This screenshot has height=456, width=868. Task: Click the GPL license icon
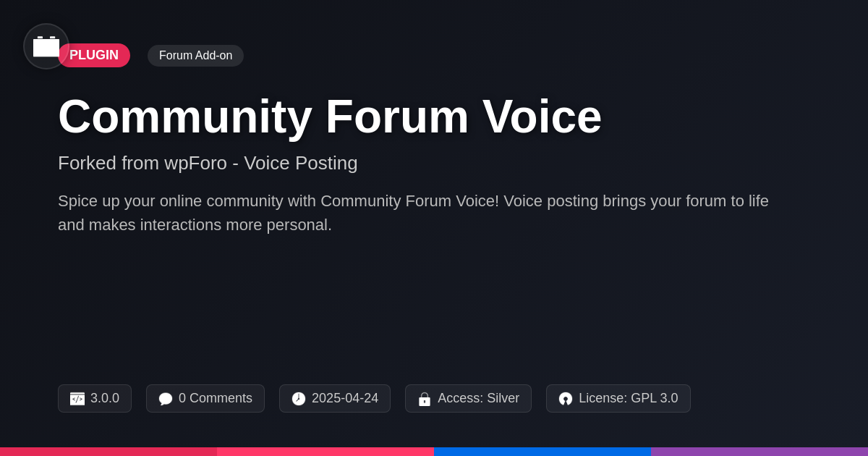click(566, 399)
